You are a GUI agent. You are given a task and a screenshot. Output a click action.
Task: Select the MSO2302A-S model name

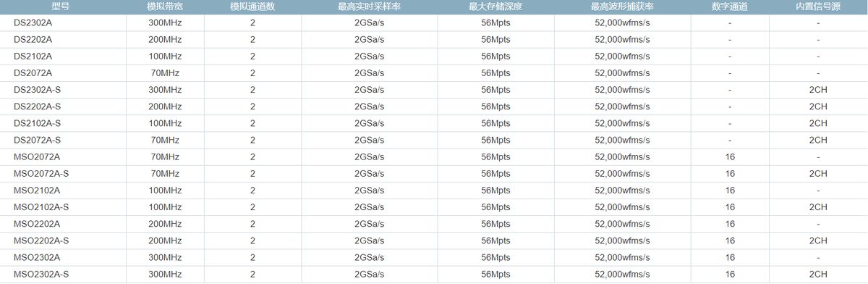pyautogui.click(x=41, y=273)
